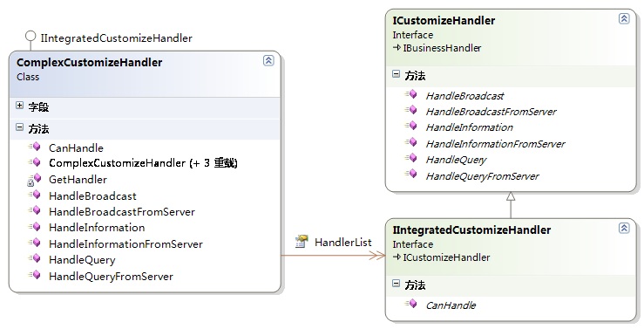The height and width of the screenshot is (329, 644).
Task: Click the HandlerList association label
Action: 343,243
